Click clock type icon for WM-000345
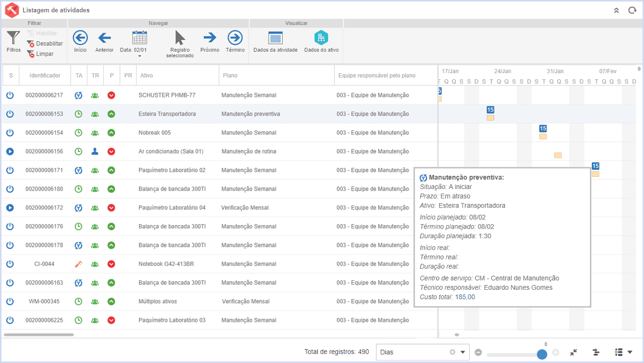 [x=78, y=301]
